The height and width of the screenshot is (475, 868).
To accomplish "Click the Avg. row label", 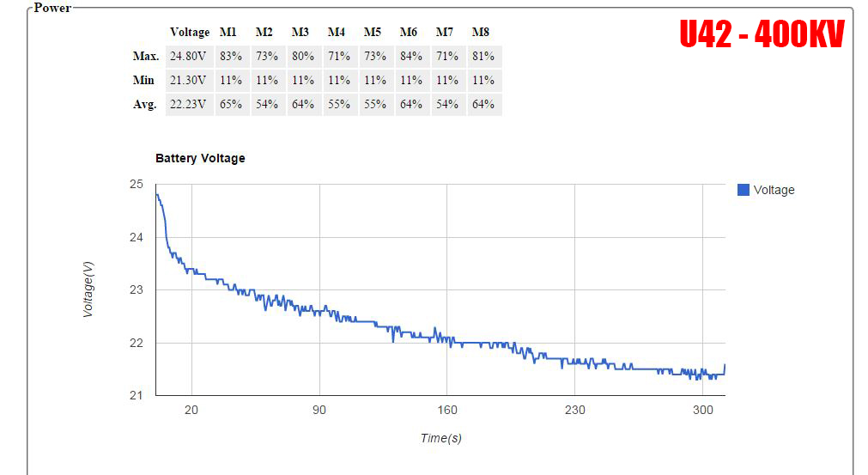I will (145, 104).
